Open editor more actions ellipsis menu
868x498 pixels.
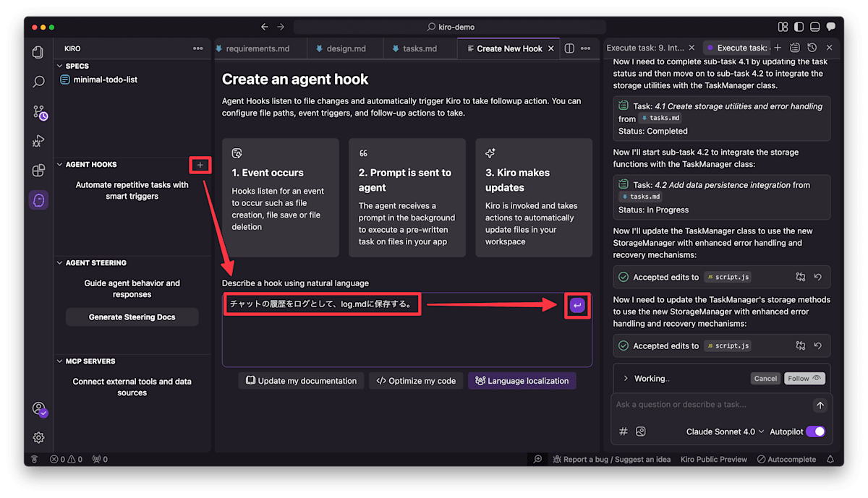click(x=585, y=48)
